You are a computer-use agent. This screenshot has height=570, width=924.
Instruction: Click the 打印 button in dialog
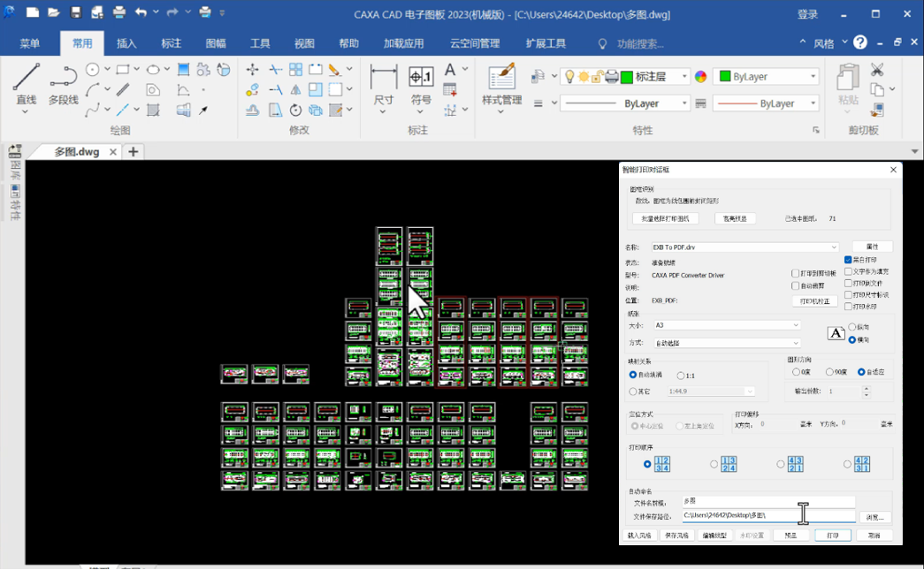coord(832,536)
